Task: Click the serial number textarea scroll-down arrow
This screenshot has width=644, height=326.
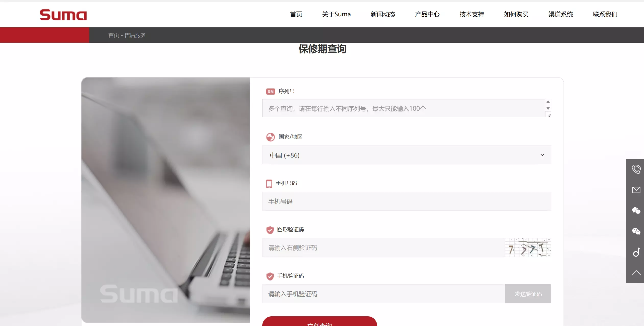Action: pyautogui.click(x=548, y=108)
